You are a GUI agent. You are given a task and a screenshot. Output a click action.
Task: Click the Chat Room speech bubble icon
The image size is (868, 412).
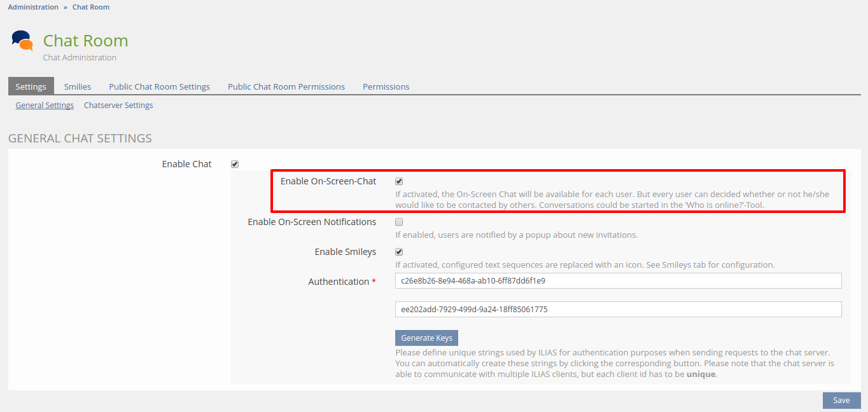22,41
